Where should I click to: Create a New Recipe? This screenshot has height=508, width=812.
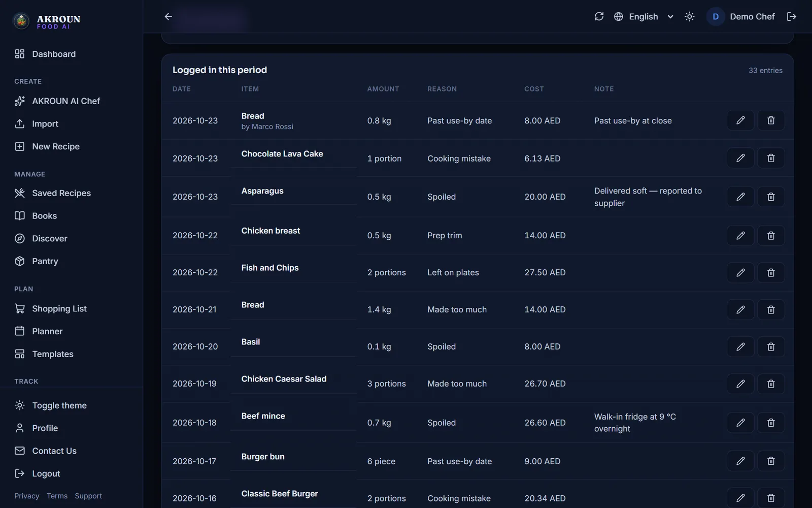71,146
